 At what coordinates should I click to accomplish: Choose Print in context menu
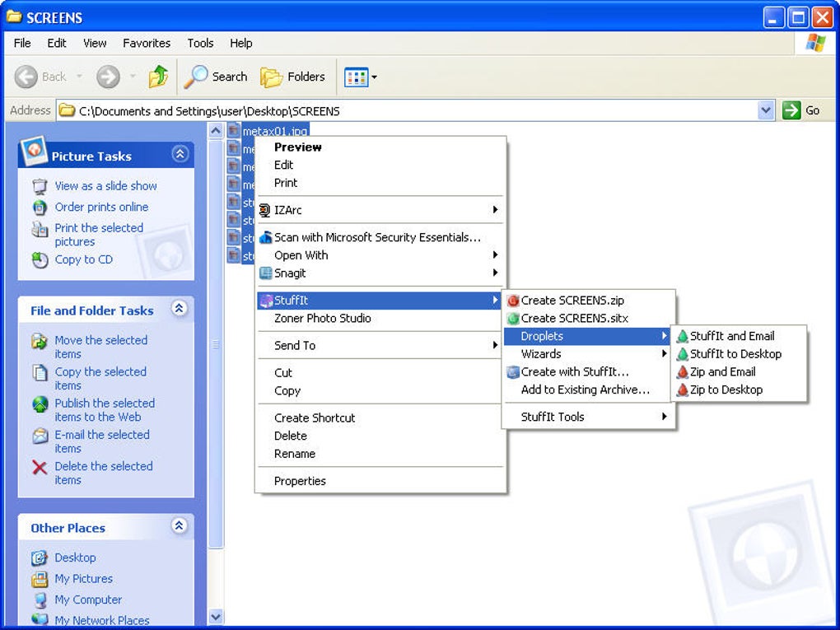tap(381, 183)
